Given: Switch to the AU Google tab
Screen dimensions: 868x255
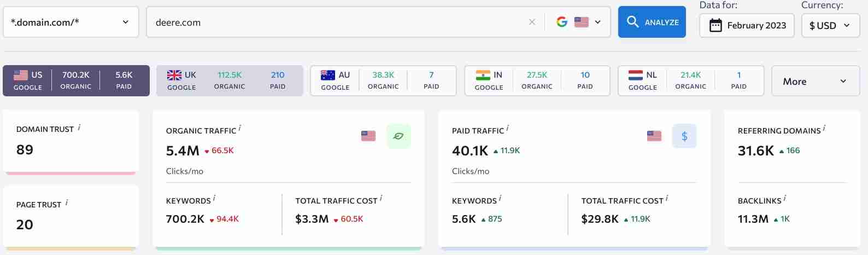Looking at the screenshot, I should (383, 81).
